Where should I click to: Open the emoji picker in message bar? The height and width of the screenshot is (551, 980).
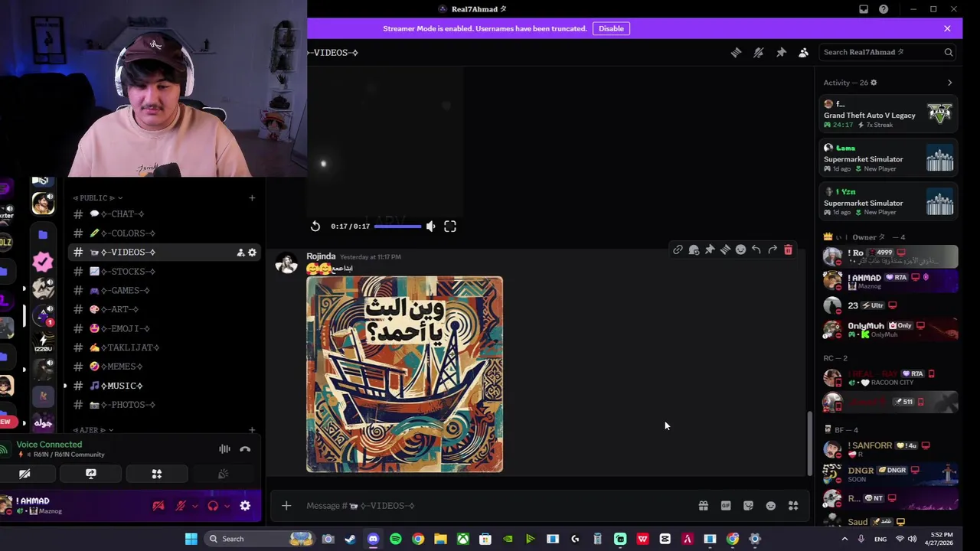click(x=771, y=506)
